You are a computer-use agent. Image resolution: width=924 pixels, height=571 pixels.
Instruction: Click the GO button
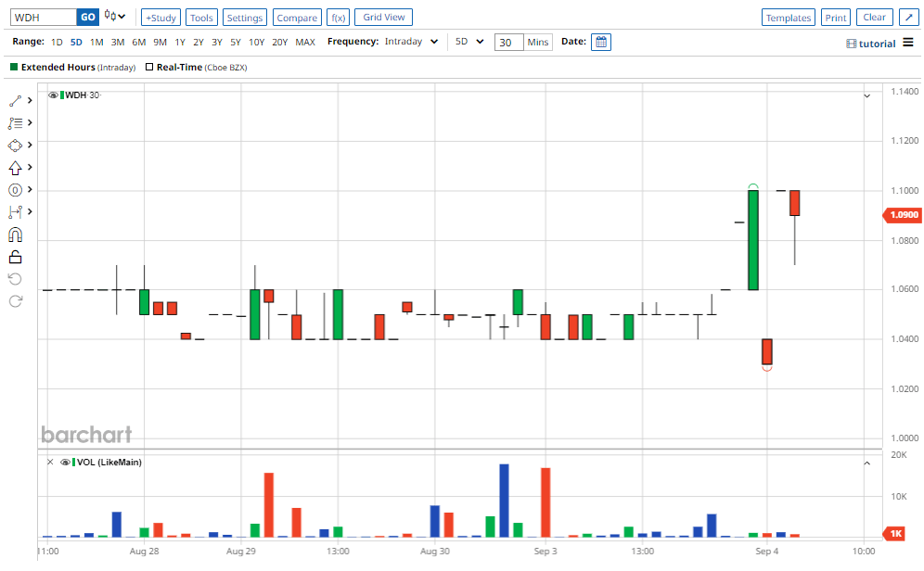point(88,17)
